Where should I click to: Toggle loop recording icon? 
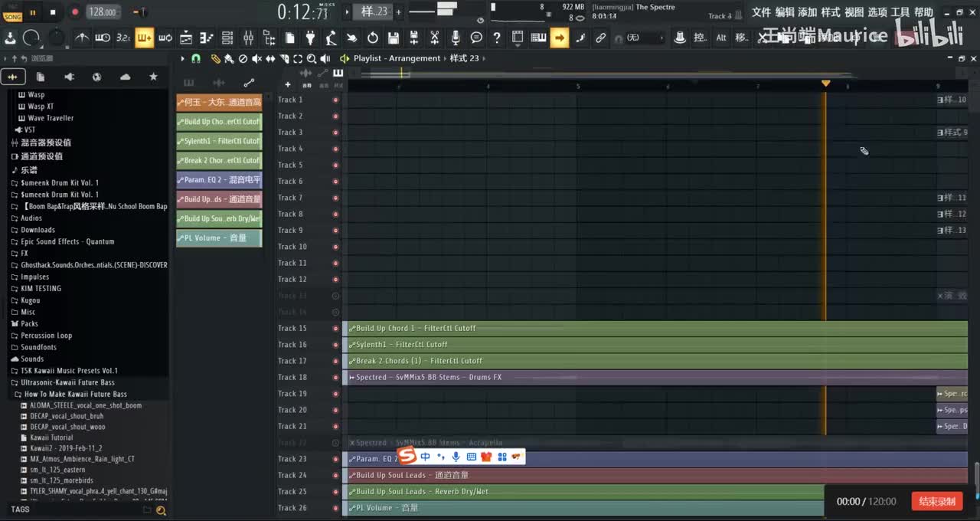[165, 38]
